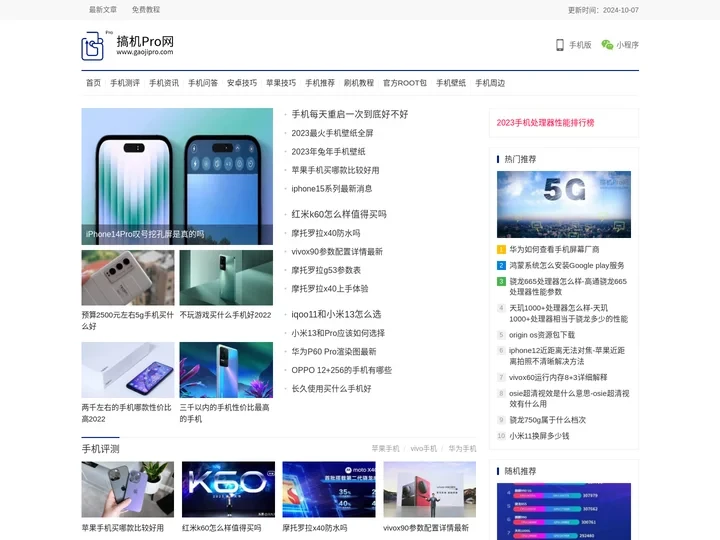Image resolution: width=720 pixels, height=540 pixels.
Task: Open the 随机推荐 benchmark chart image
Action: coord(564,512)
